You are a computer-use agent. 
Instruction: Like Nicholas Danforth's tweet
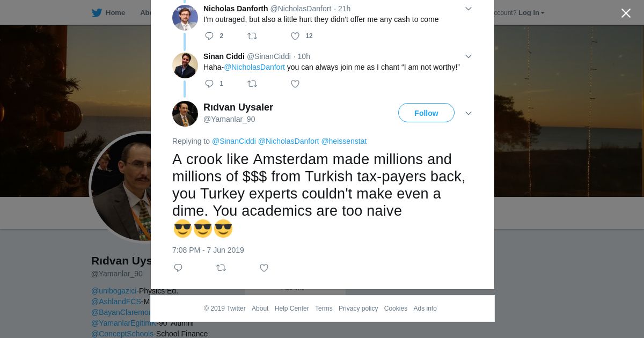coord(295,36)
